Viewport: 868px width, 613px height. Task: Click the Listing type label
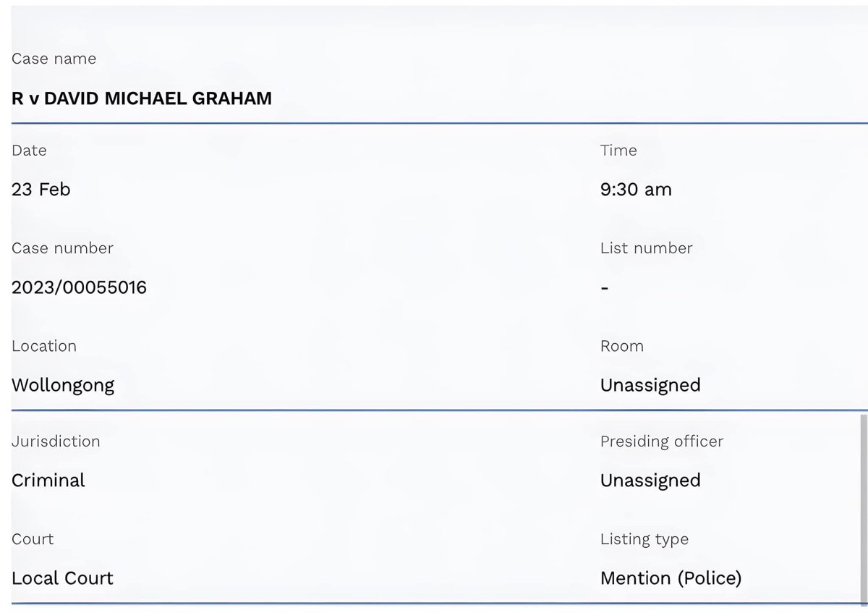click(644, 540)
